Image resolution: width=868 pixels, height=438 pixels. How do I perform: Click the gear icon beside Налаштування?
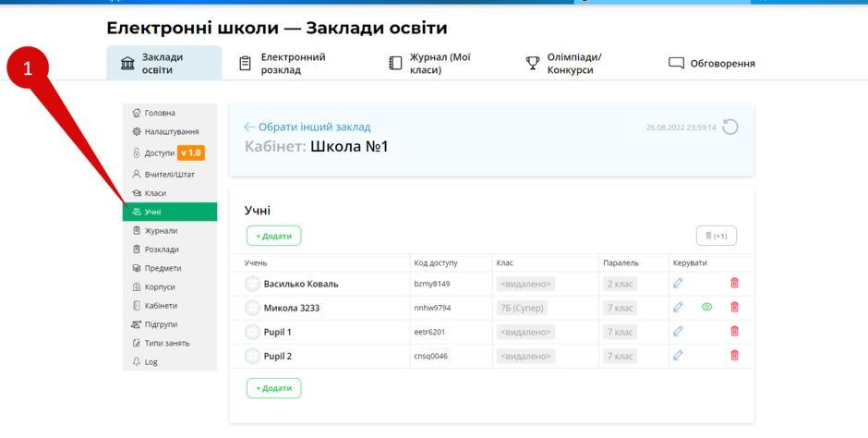137,132
